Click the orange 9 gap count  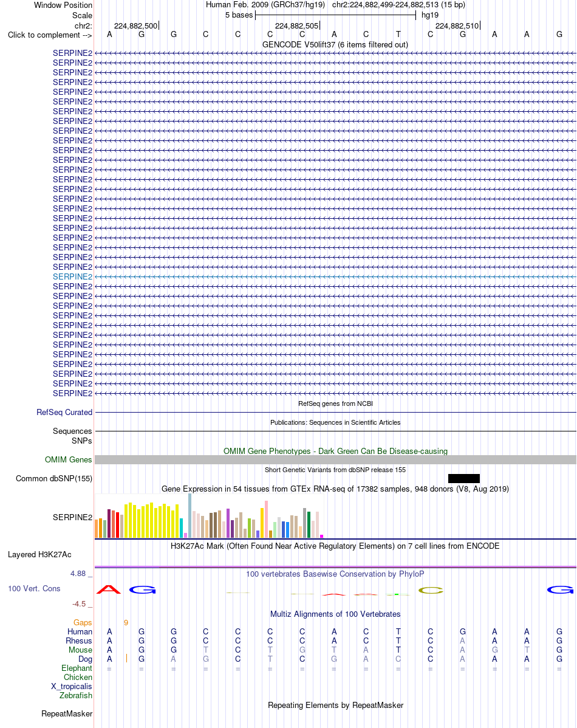[126, 623]
